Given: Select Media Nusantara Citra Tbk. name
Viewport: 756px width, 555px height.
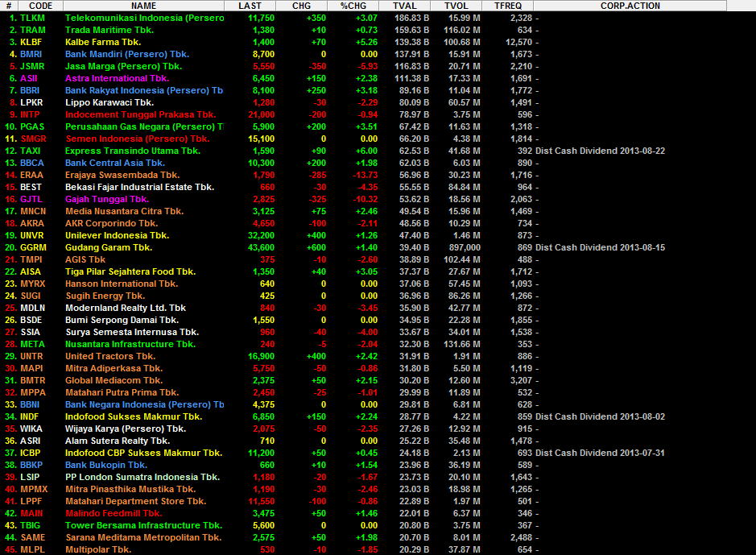Looking at the screenshot, I should [x=125, y=211].
